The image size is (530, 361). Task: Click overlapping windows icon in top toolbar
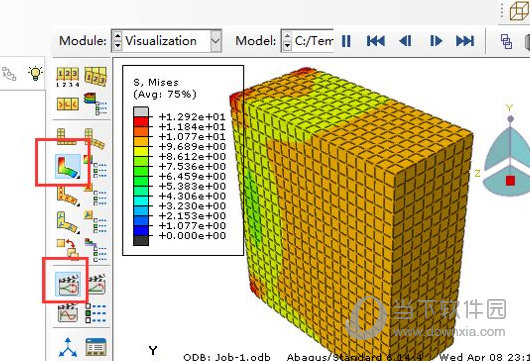pos(506,42)
